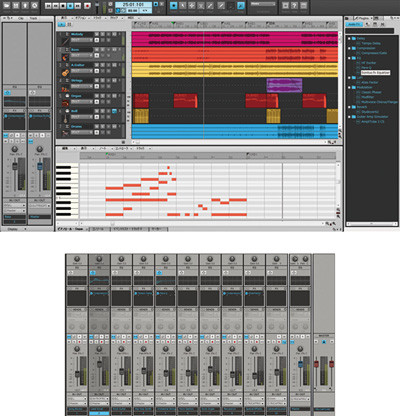Open the snap resolution dropdown in toolbar

(x=263, y=4)
